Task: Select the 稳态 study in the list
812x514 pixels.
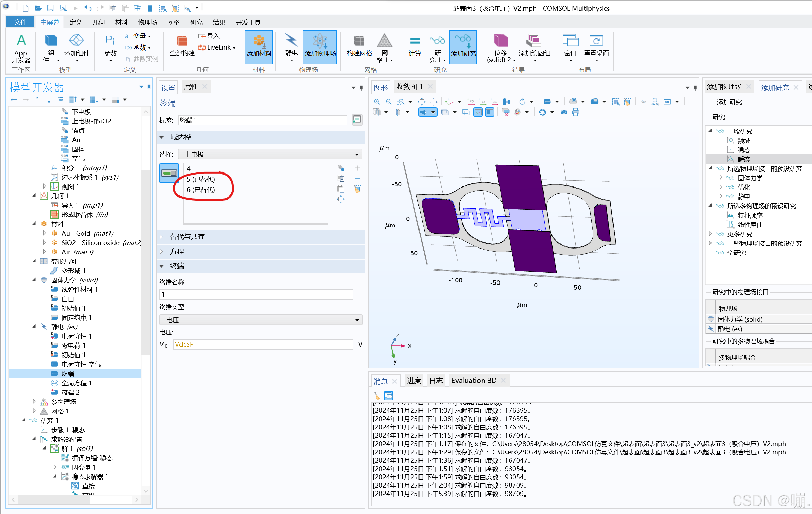Action: click(743, 150)
